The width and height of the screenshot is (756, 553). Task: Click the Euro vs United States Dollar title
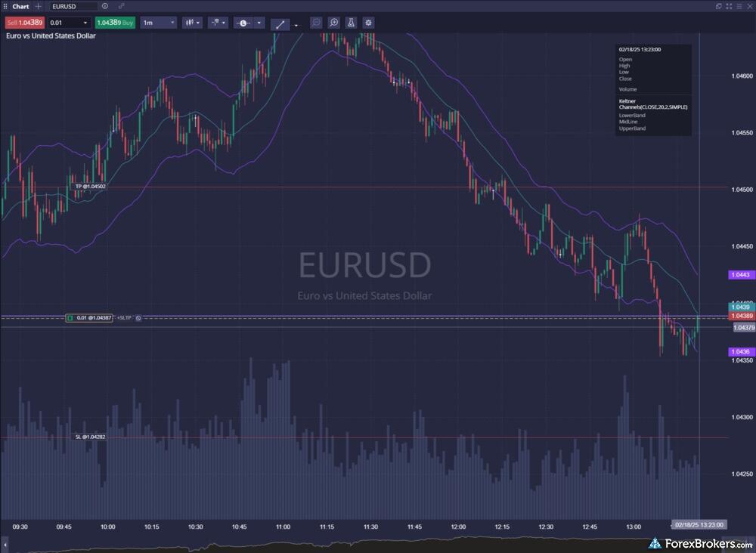[x=51, y=36]
